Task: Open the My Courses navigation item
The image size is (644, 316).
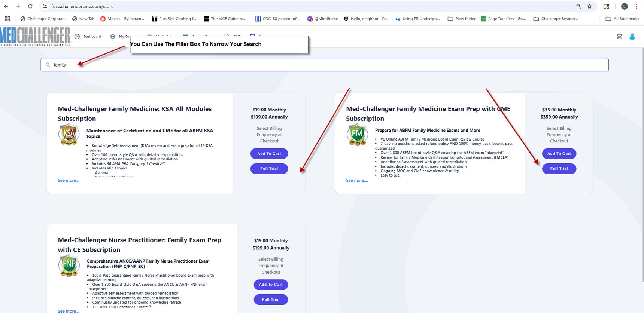Action: click(x=121, y=37)
